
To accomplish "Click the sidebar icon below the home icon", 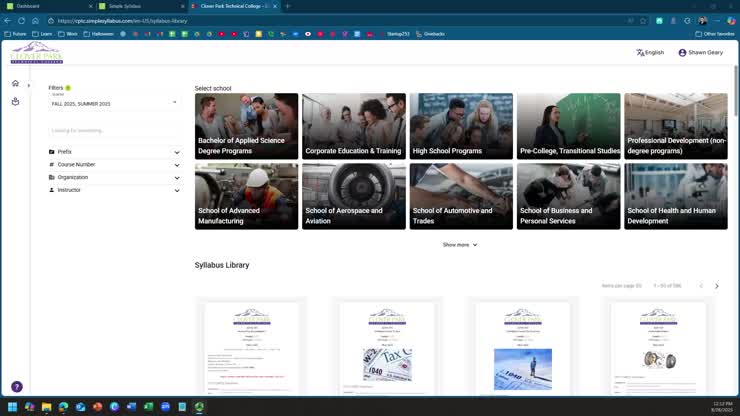I will coord(15,101).
